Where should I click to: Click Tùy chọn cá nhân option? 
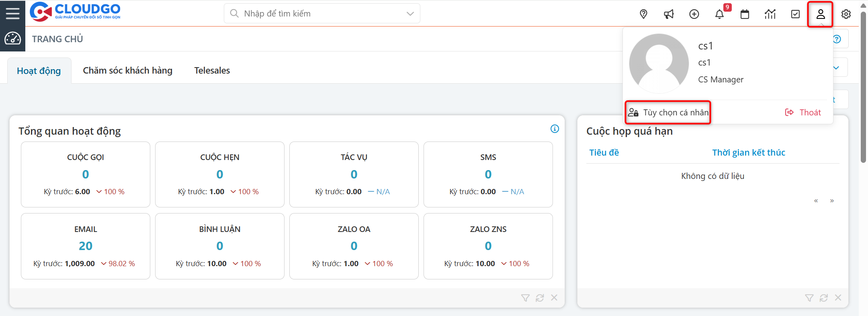point(669,113)
